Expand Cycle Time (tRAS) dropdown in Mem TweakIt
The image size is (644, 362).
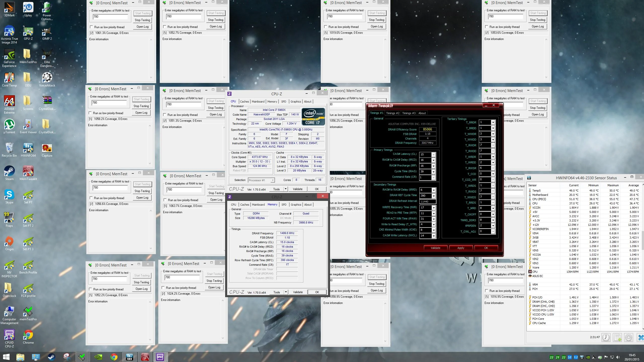(x=433, y=172)
